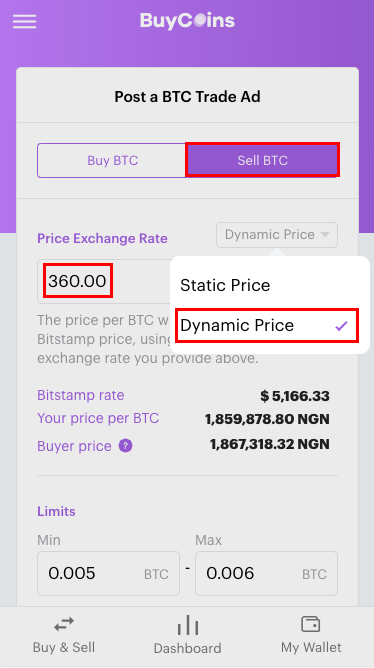The image size is (374, 668).
Task: Go to the Dashboard tab label
Action: coord(187,648)
